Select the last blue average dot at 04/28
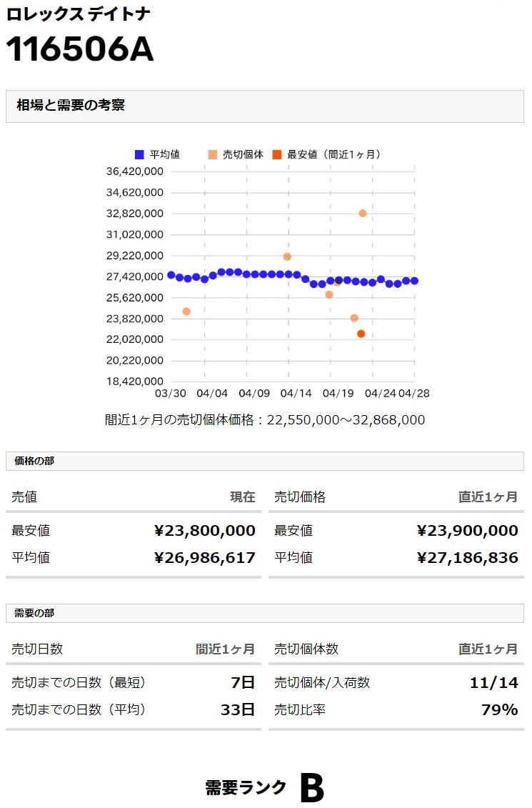Image resolution: width=532 pixels, height=808 pixels. coord(414,281)
